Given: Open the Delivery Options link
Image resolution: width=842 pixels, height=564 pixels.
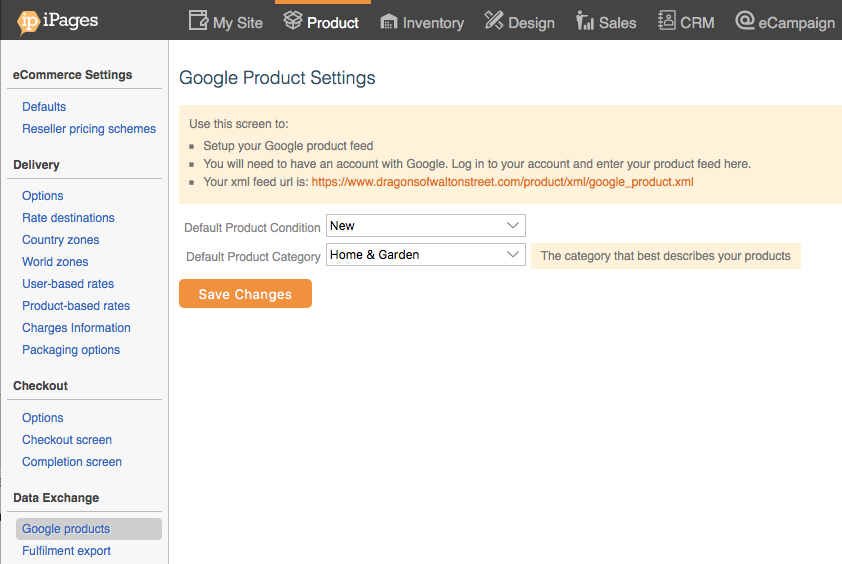Looking at the screenshot, I should pyautogui.click(x=42, y=196).
